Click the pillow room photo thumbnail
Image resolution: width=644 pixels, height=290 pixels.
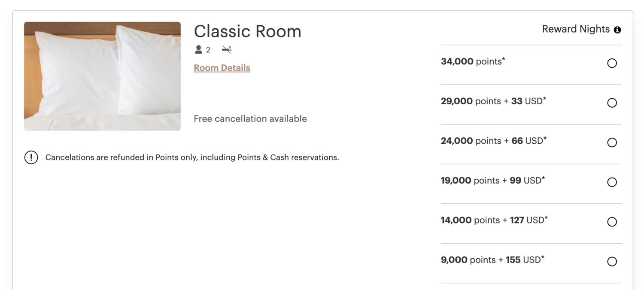[x=102, y=76]
